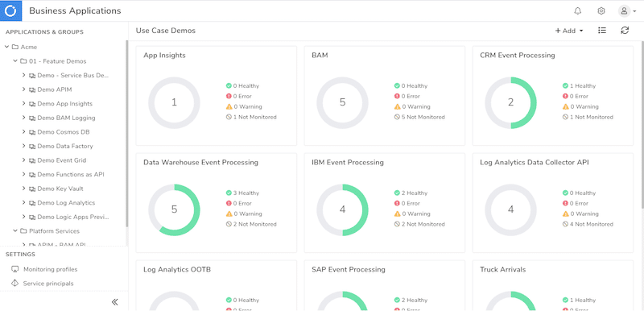Select Demo Log Analytics tree item
Viewport: 644px width, 311px height.
66,203
